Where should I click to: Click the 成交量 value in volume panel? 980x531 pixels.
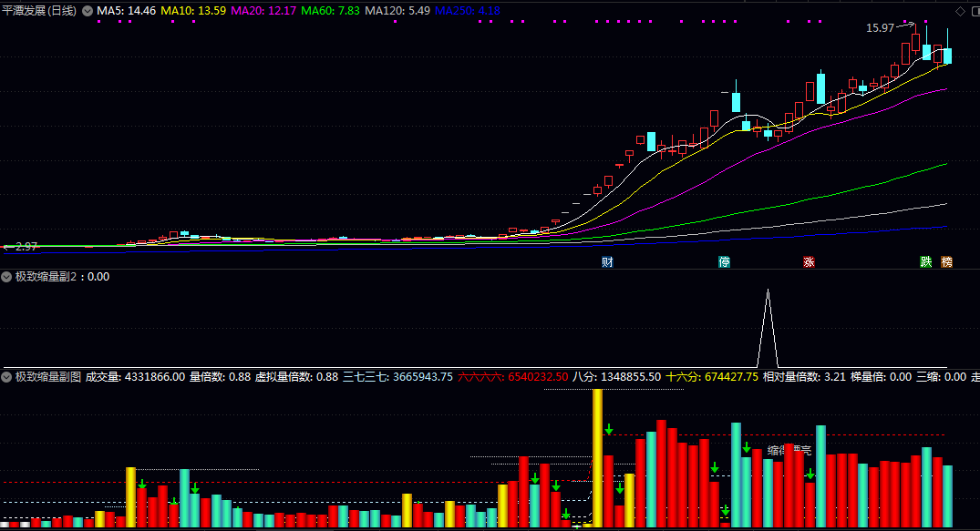(x=135, y=376)
